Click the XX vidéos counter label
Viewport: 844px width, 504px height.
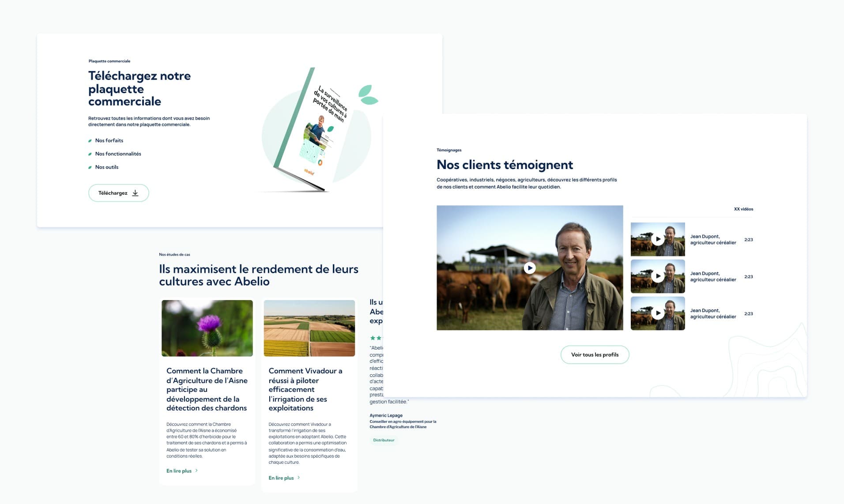click(x=743, y=209)
